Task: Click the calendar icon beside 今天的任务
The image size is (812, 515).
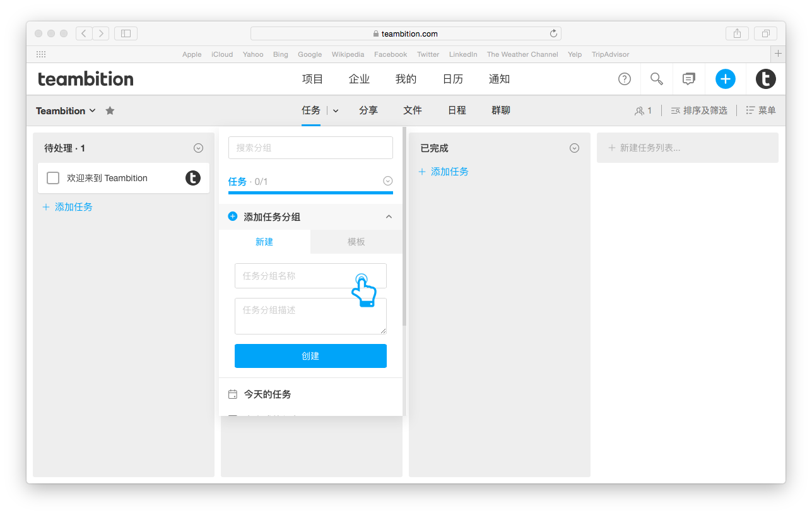Action: pos(233,394)
